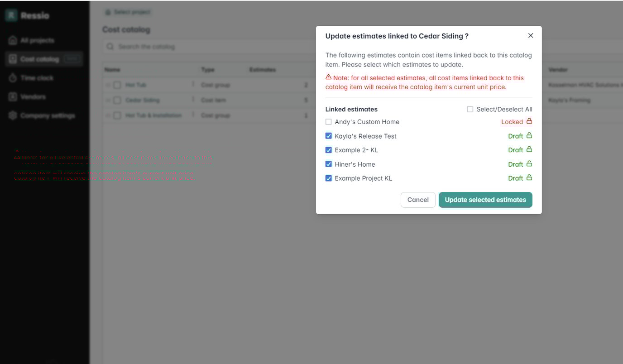Click the Ressio logo icon
This screenshot has height=364, width=623.
[11, 15]
